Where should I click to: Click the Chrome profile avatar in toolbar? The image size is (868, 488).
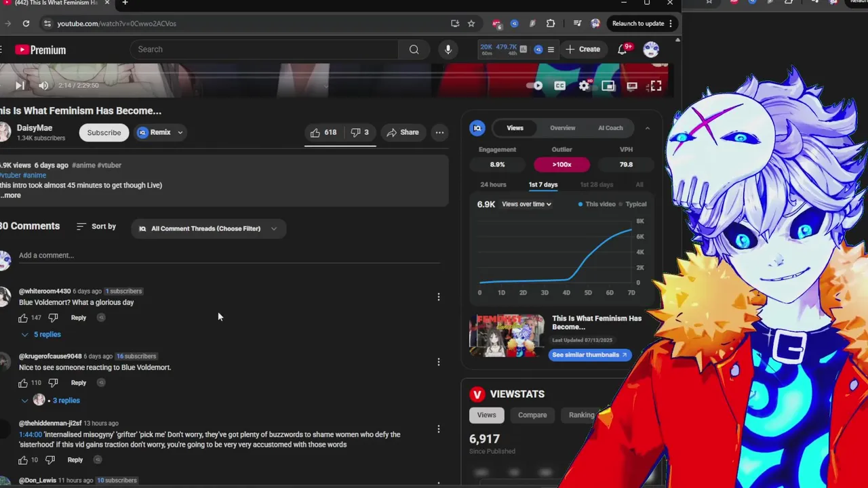coord(595,23)
